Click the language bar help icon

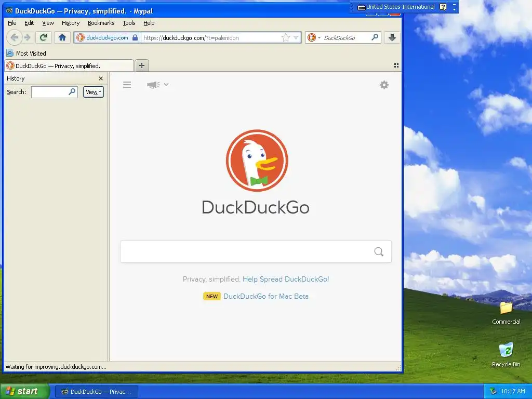(443, 7)
